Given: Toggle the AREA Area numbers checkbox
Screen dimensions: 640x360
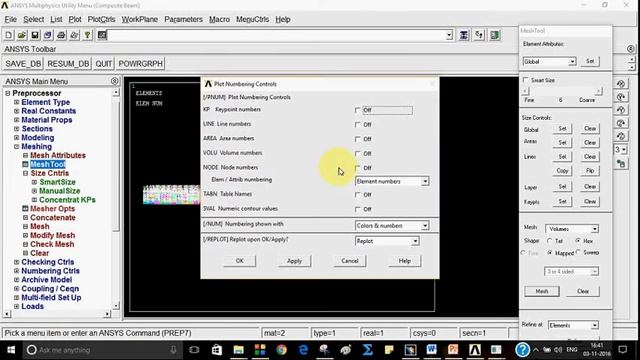Looking at the screenshot, I should tap(358, 139).
